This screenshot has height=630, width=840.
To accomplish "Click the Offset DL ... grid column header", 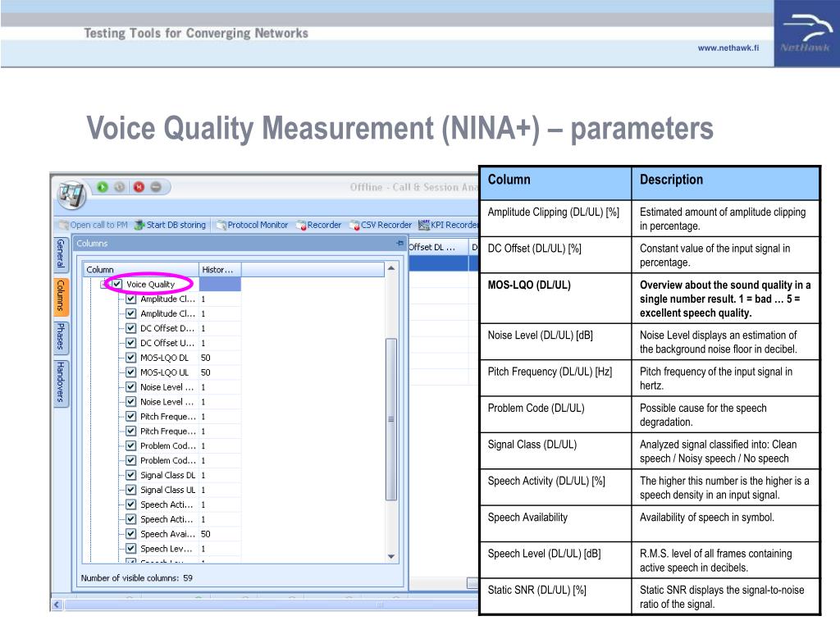I will pyautogui.click(x=438, y=247).
